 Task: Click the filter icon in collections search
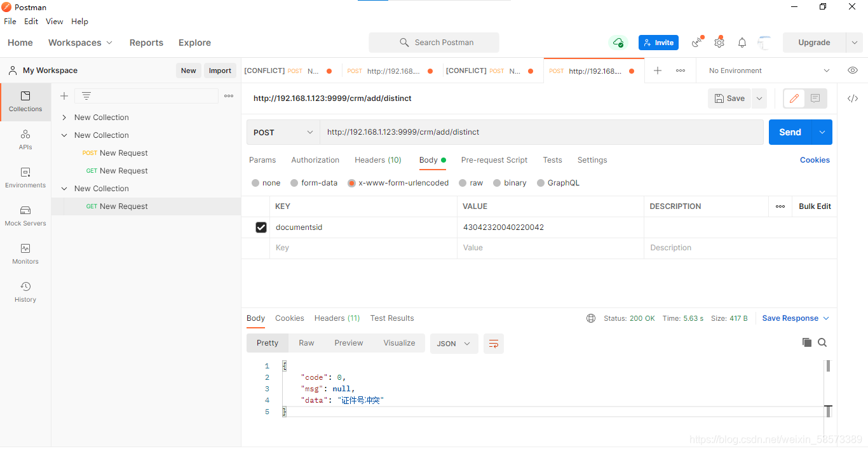(86, 96)
